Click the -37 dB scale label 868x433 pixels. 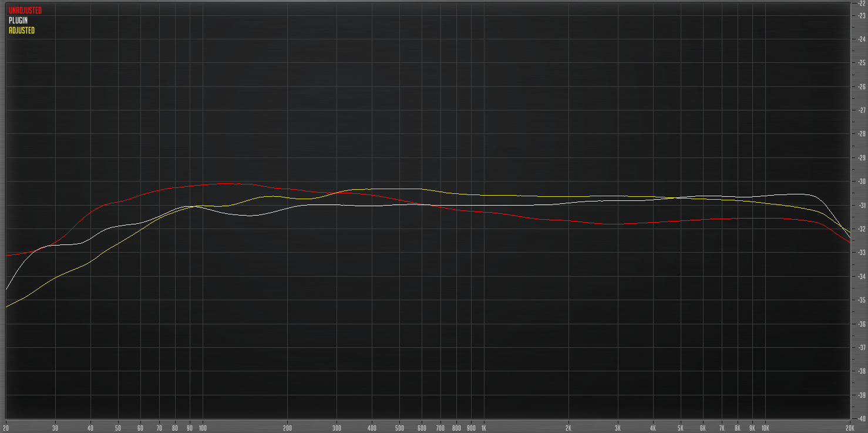tap(862, 347)
